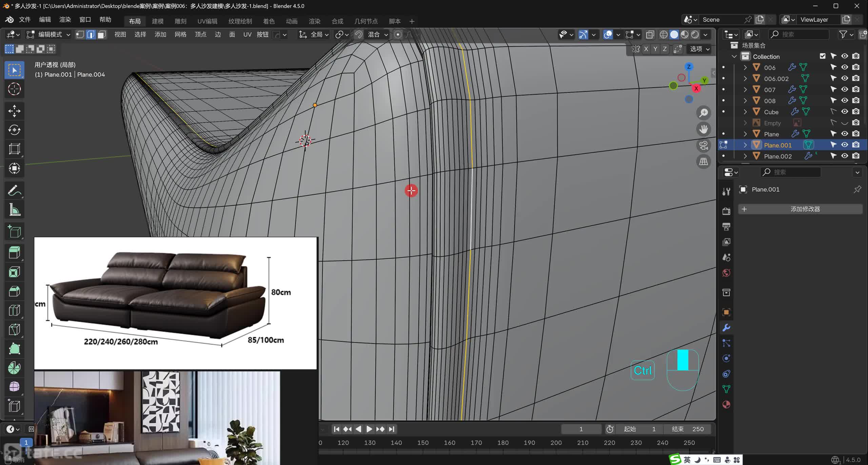Select the Move tool in toolbar
Image resolution: width=868 pixels, height=465 pixels.
pyautogui.click(x=14, y=111)
